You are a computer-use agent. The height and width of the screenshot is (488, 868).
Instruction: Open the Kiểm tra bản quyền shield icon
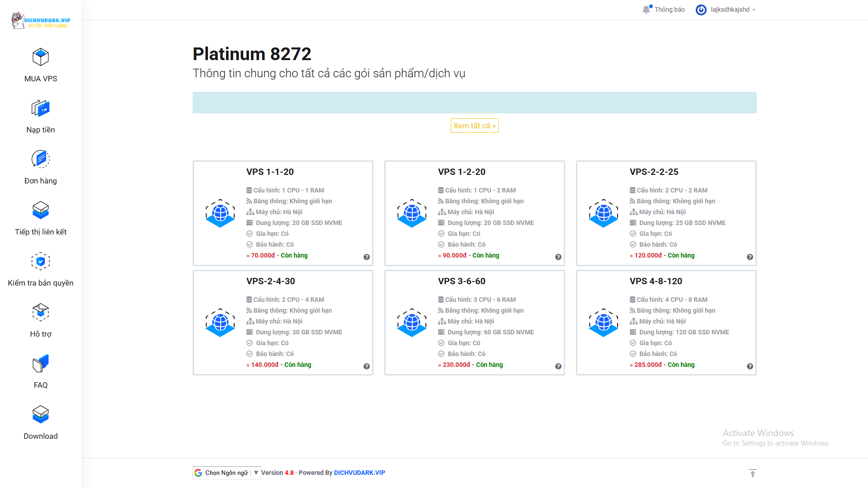[x=41, y=261]
